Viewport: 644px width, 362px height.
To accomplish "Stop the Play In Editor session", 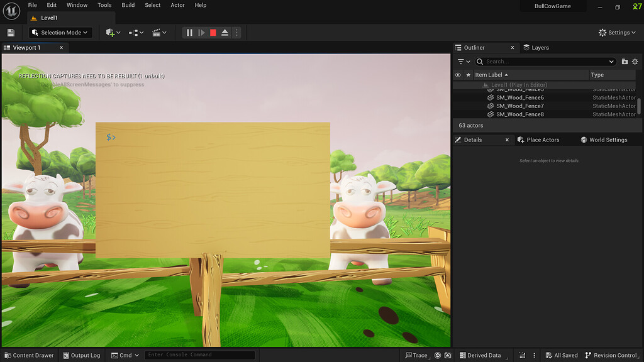I will point(214,32).
